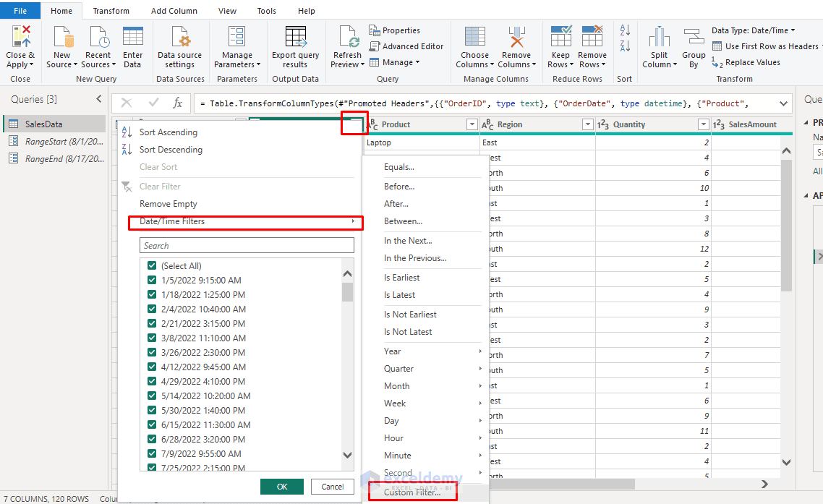
Task: Select Remove Empty option
Action: pyautogui.click(x=169, y=204)
